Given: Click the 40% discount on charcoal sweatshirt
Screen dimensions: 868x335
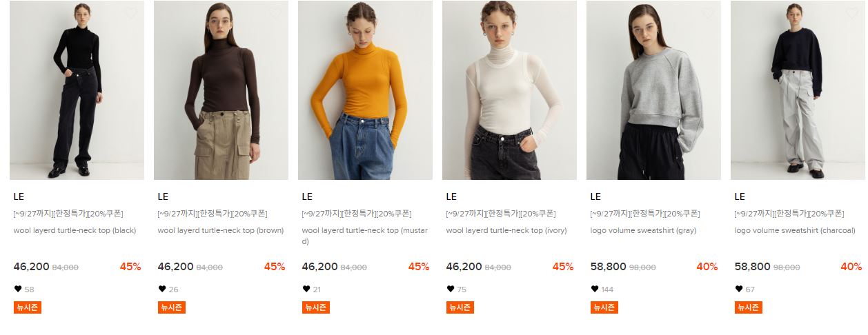Looking at the screenshot, I should pos(851,266).
